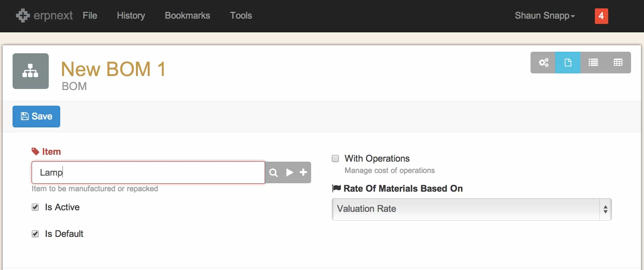Open the Tools menu
This screenshot has height=270, width=644.
point(241,16)
